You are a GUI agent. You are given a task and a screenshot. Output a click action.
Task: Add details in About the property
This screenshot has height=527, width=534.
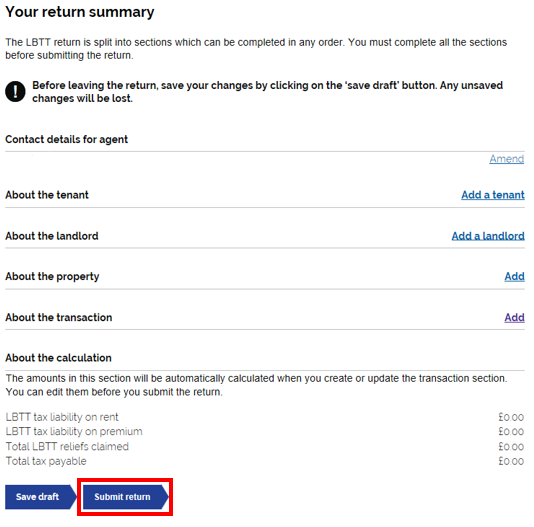tap(514, 276)
